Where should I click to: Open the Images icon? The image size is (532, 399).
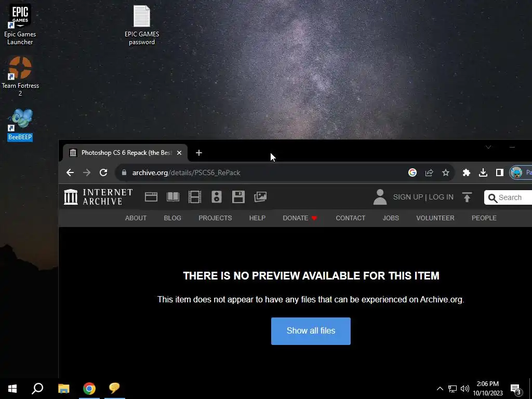(x=260, y=197)
